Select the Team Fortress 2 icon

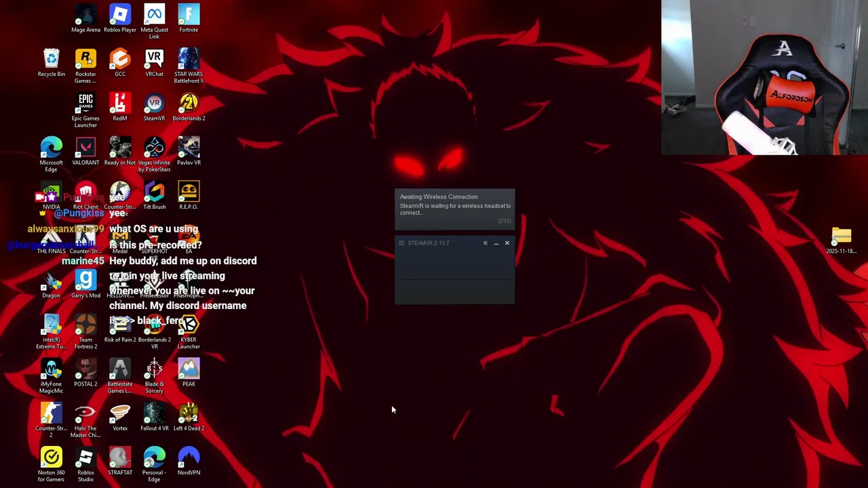[85, 331]
